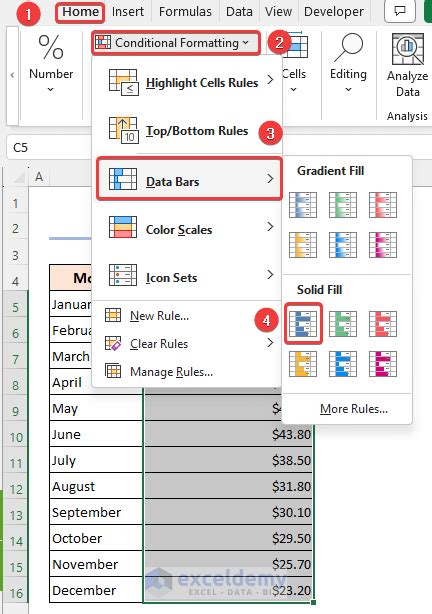Open the Top/Bottom Rules submenu
Image resolution: width=432 pixels, height=614 pixels.
189,131
